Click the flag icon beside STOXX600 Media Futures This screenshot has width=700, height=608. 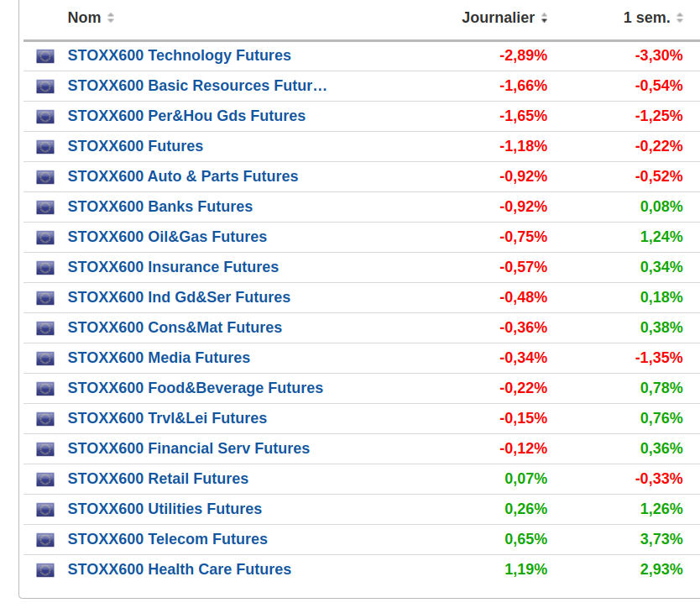click(x=45, y=359)
